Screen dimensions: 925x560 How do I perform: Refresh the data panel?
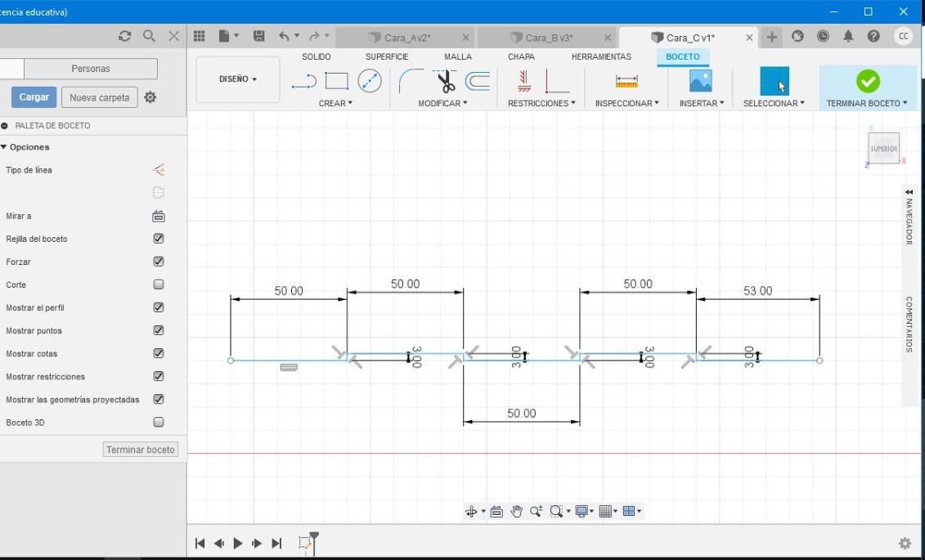pos(124,36)
